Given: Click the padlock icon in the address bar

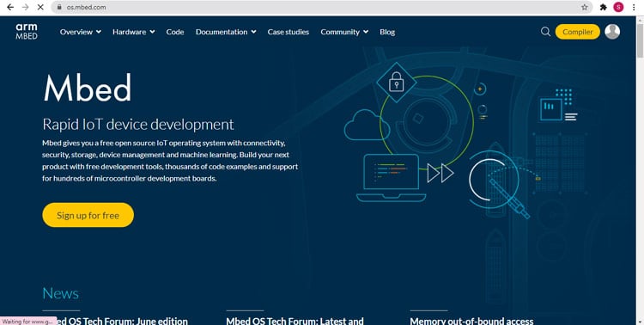Looking at the screenshot, I should (x=59, y=7).
